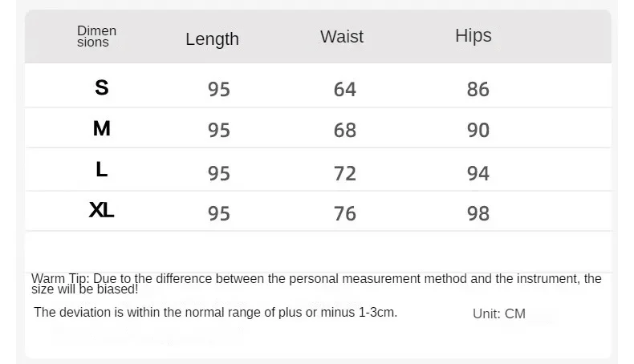Image resolution: width=634 pixels, height=364 pixels.
Task: Click the waist value 68
Action: [344, 130]
